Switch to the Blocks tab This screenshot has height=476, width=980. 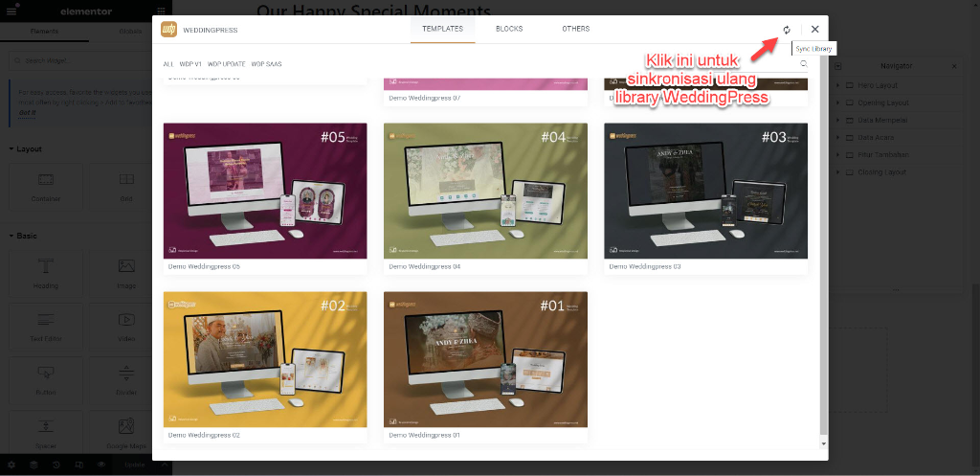pos(509,29)
